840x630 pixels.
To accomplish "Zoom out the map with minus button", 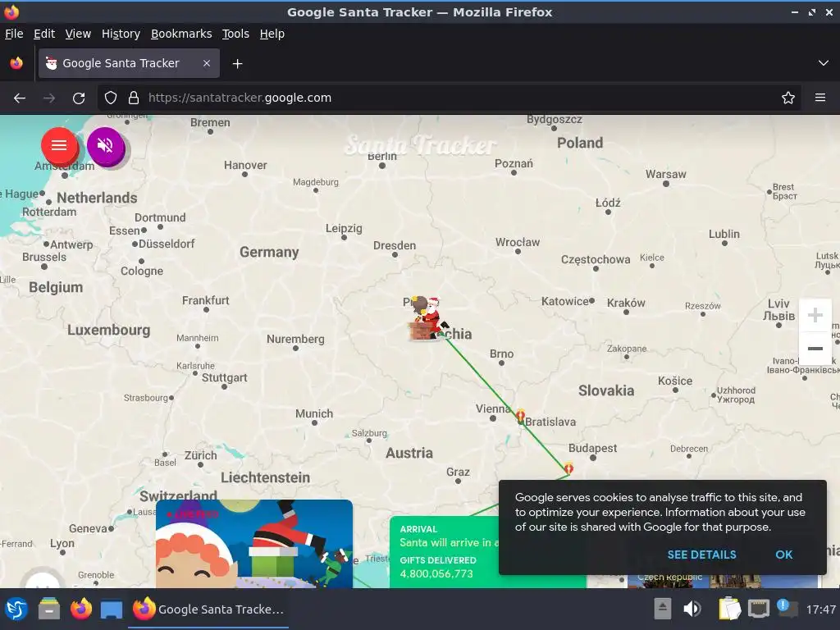I will point(815,348).
